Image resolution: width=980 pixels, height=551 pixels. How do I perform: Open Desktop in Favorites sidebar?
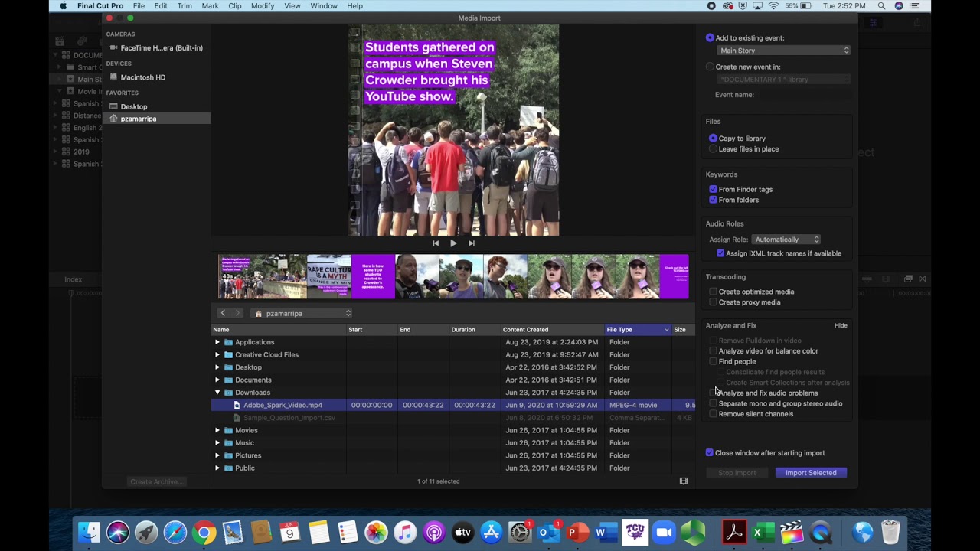128,106
